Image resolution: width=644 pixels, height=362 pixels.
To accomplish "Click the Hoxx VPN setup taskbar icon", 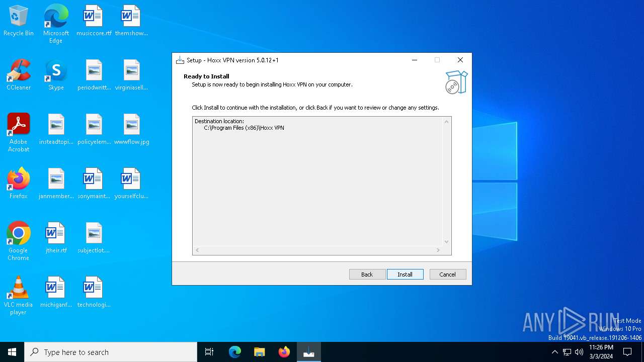I will pyautogui.click(x=309, y=352).
